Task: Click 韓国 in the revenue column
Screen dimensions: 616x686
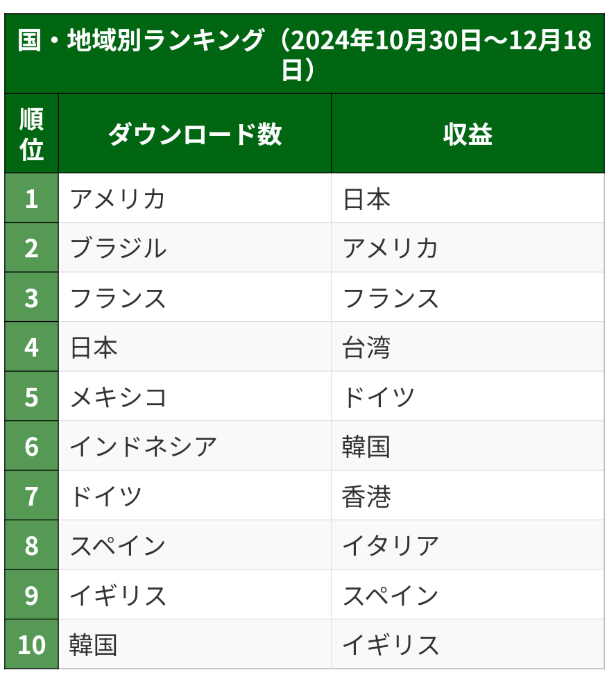Action: coord(366,447)
